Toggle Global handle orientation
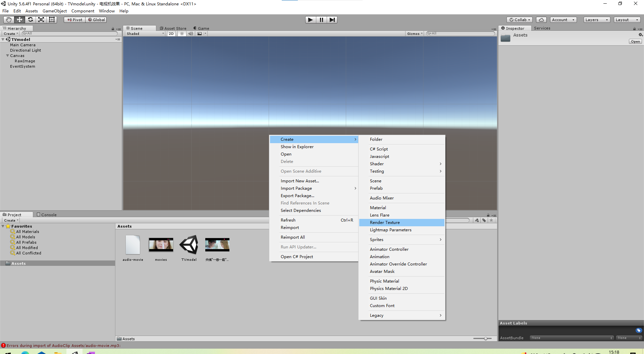 point(96,19)
